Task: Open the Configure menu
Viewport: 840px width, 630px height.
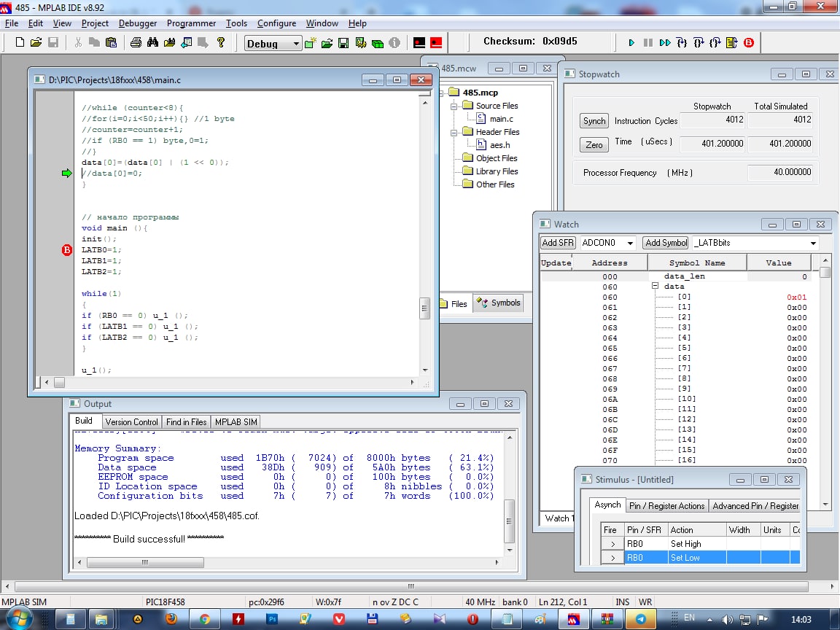Action: click(276, 23)
